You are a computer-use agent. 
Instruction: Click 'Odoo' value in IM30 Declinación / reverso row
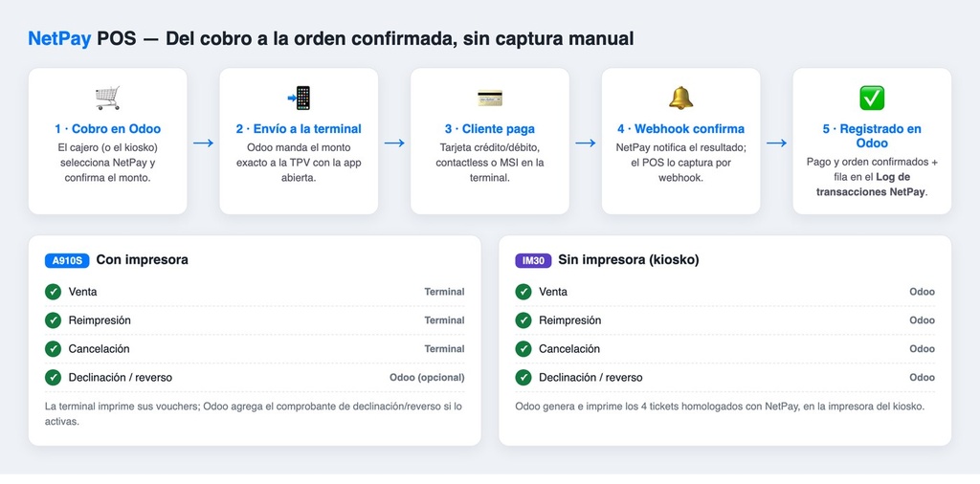922,377
